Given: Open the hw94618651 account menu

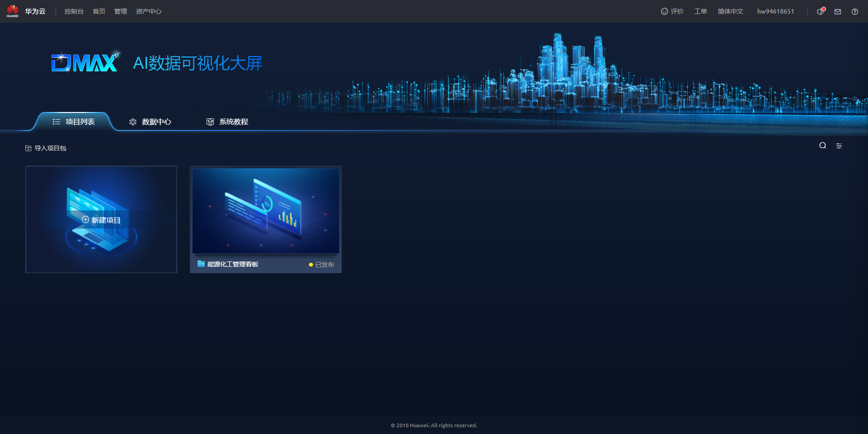Looking at the screenshot, I should [x=775, y=11].
